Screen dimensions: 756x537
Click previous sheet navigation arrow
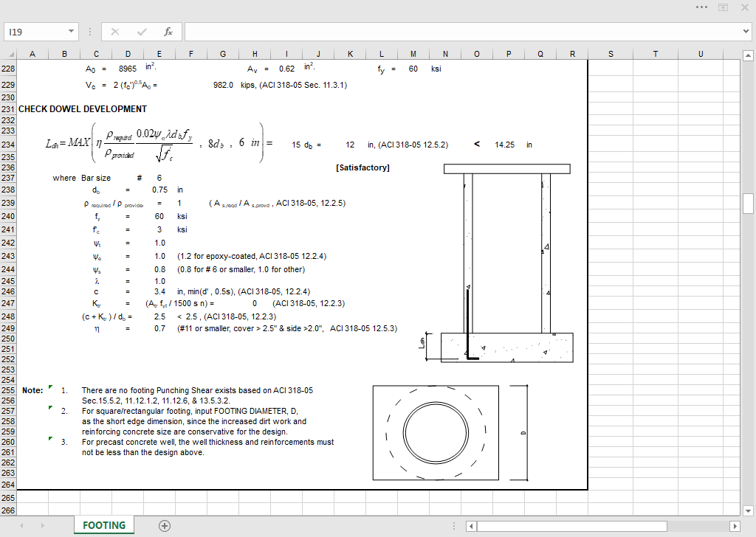pyautogui.click(x=21, y=525)
